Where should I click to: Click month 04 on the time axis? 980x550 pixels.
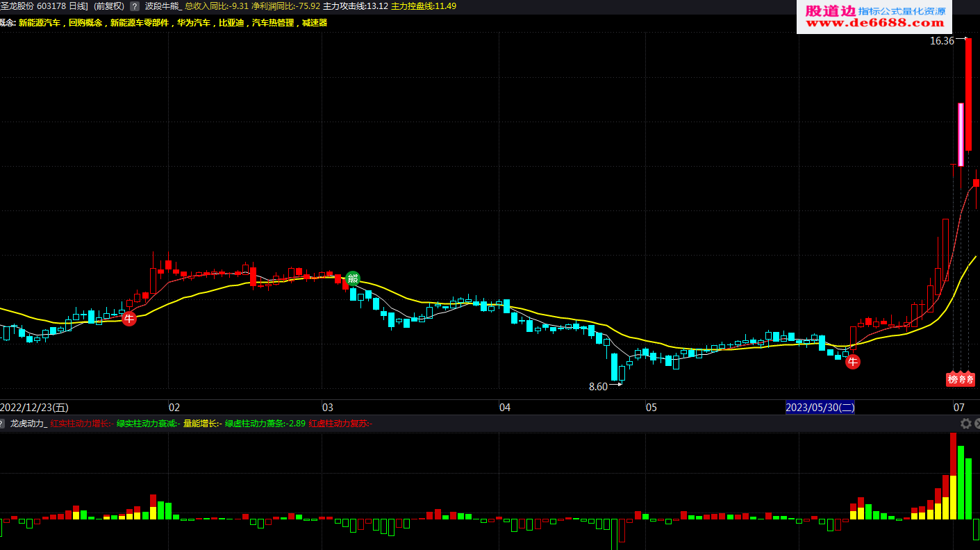coord(505,408)
